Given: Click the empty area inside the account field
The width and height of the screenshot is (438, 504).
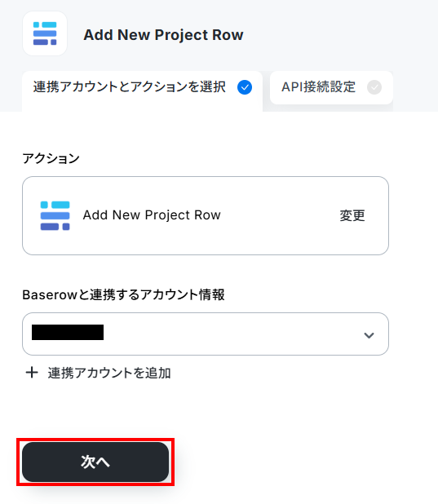Looking at the screenshot, I should click(232, 334).
